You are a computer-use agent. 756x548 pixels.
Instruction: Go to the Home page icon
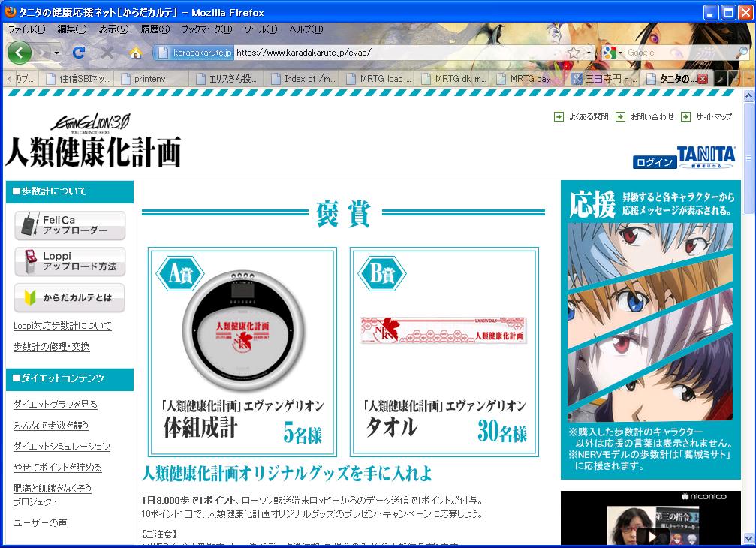tap(136, 52)
